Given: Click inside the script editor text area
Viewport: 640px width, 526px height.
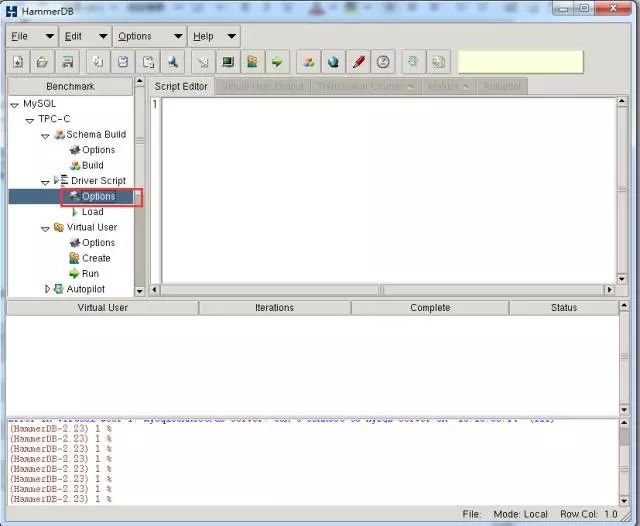Looking at the screenshot, I should 389,190.
